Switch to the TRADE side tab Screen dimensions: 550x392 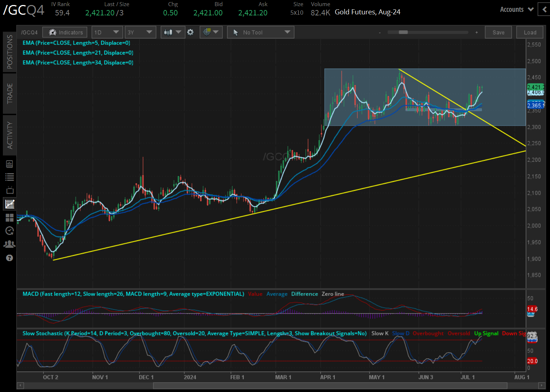(x=10, y=94)
